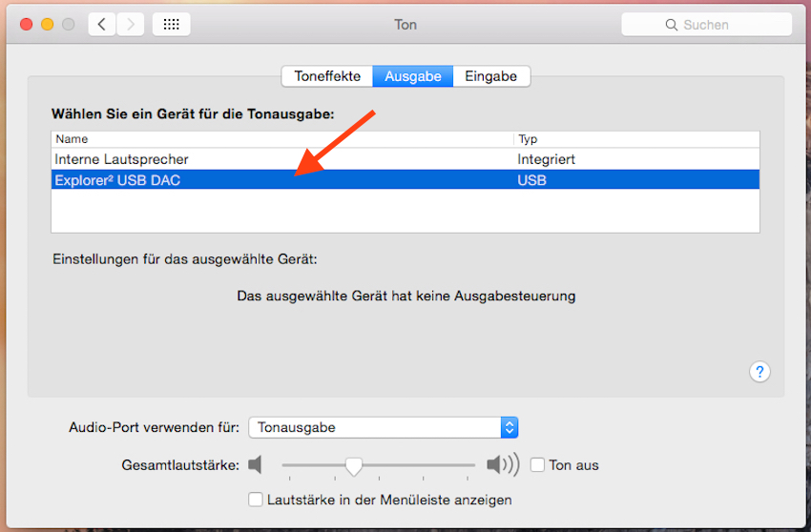Click the Name column header
Image resolution: width=811 pixels, height=532 pixels.
click(x=281, y=139)
